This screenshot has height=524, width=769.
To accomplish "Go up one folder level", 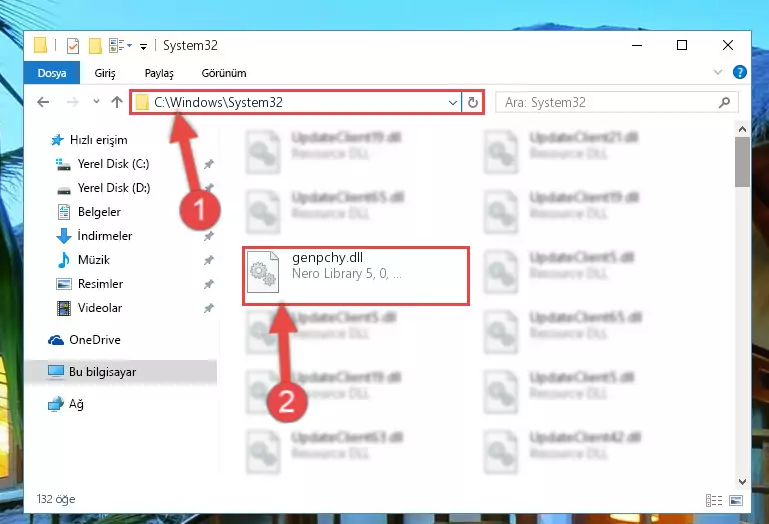I will (117, 102).
